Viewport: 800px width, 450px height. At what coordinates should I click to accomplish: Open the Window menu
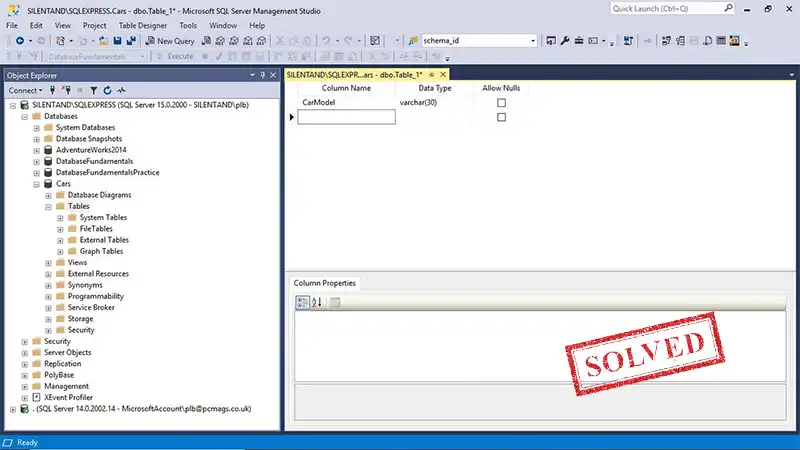pyautogui.click(x=223, y=25)
